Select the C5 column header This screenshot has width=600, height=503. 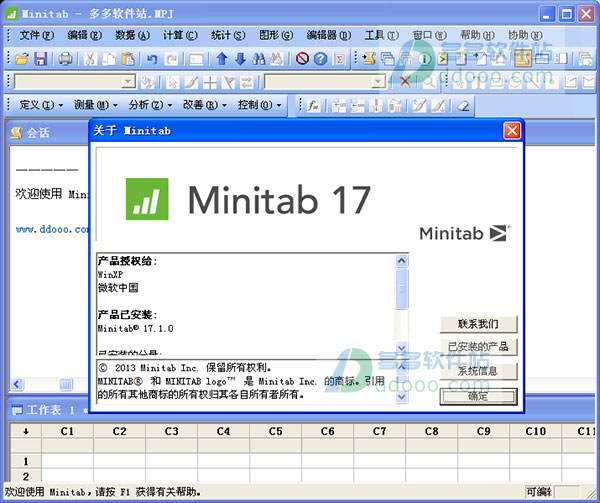point(276,431)
